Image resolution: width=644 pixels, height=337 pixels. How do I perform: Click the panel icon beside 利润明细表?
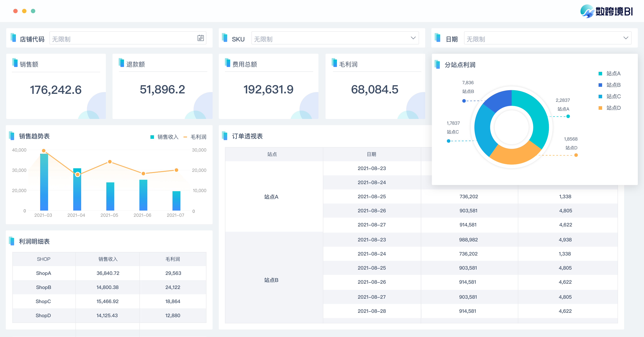click(11, 241)
